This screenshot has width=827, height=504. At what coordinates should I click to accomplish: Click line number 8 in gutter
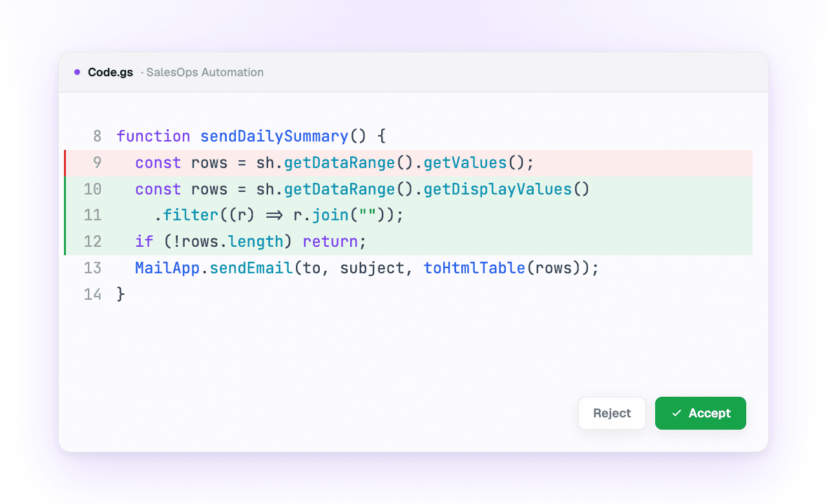98,136
